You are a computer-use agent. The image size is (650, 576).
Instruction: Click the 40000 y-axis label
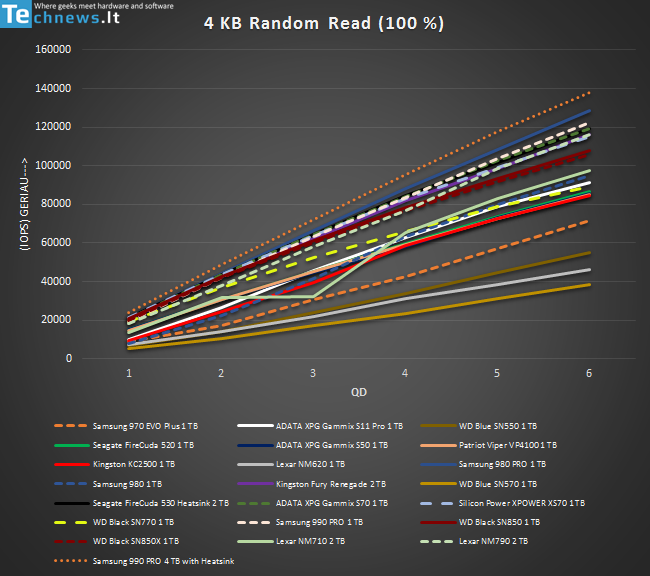[56, 281]
